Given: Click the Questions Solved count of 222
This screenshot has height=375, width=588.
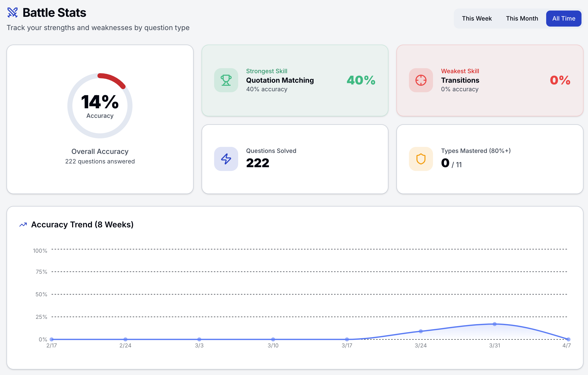Looking at the screenshot, I should click(258, 163).
